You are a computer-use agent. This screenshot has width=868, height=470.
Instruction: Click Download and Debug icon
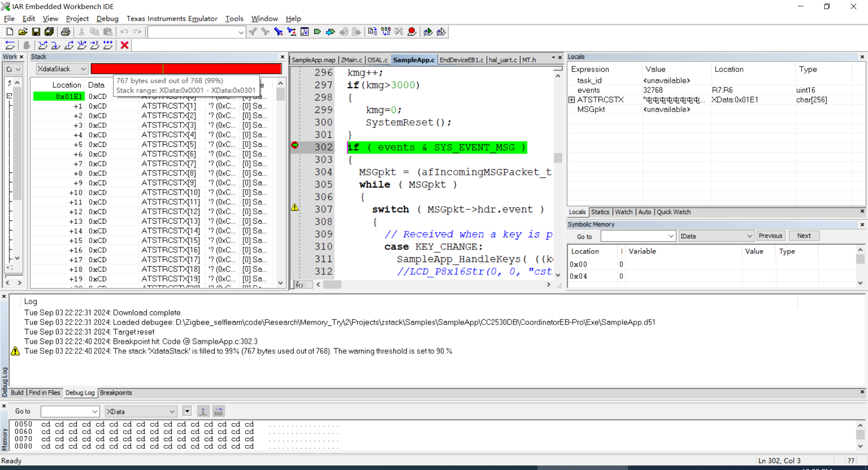point(428,32)
